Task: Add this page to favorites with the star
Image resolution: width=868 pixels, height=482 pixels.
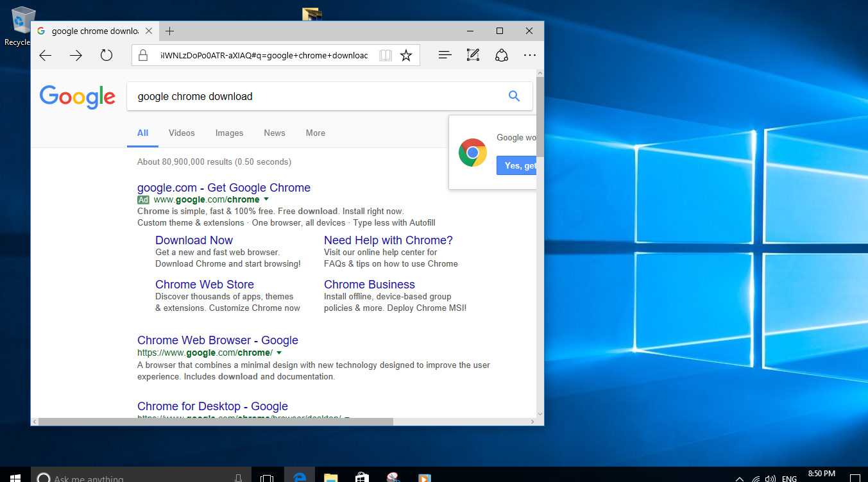Action: pyautogui.click(x=406, y=56)
